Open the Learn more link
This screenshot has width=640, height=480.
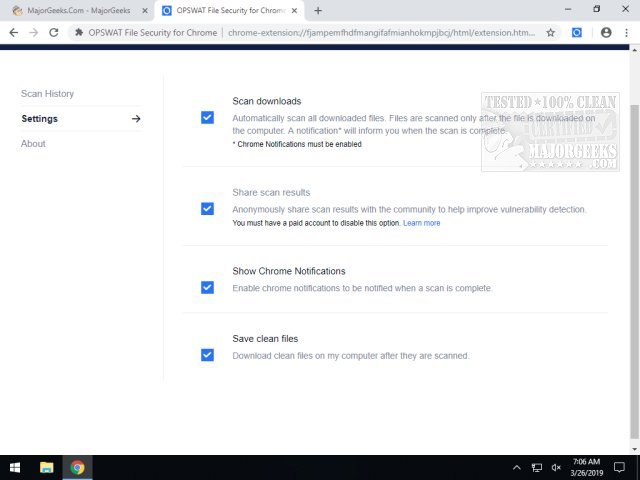coord(422,223)
